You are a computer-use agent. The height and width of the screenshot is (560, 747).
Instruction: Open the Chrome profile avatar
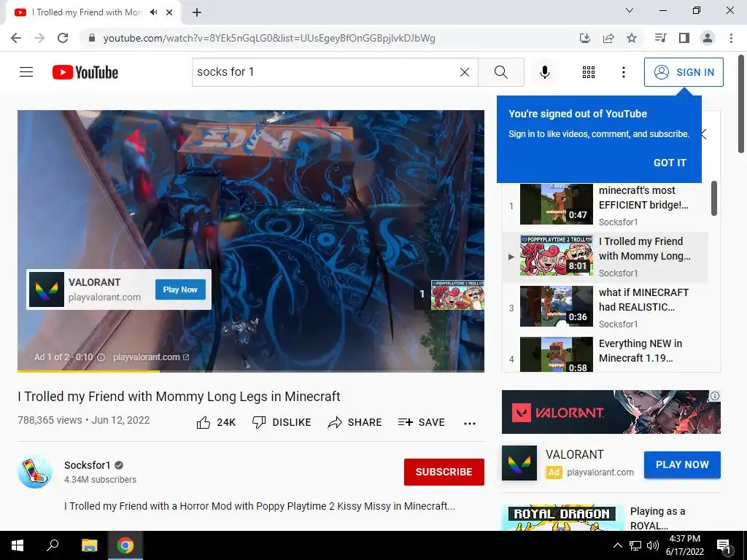point(708,38)
